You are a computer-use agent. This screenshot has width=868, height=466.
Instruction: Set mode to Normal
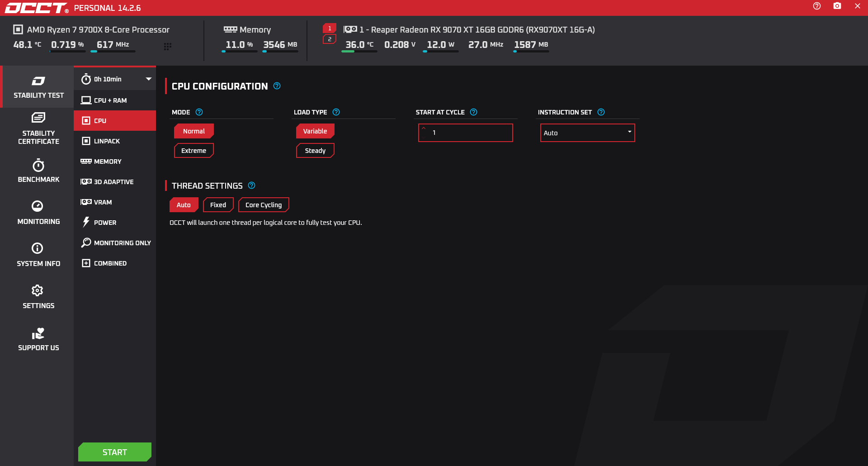[194, 131]
